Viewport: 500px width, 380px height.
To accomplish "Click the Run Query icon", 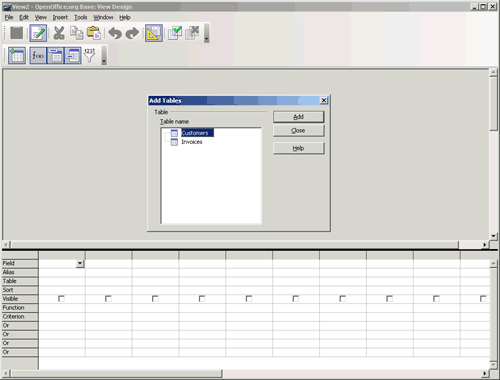I will (x=175, y=33).
